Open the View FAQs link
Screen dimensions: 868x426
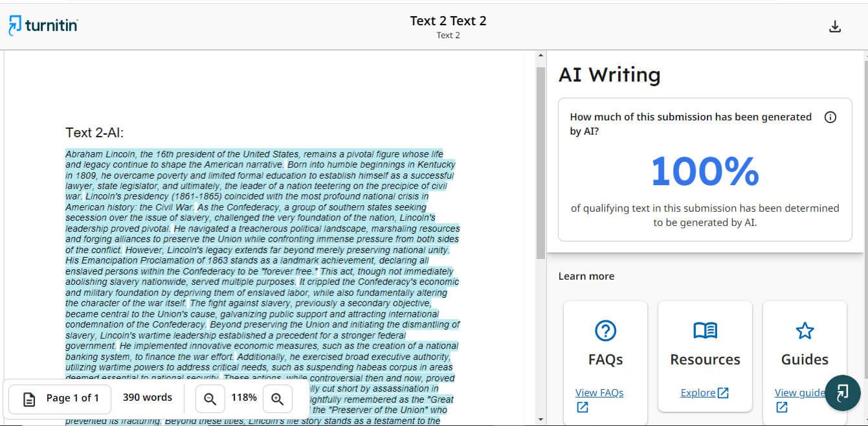599,392
